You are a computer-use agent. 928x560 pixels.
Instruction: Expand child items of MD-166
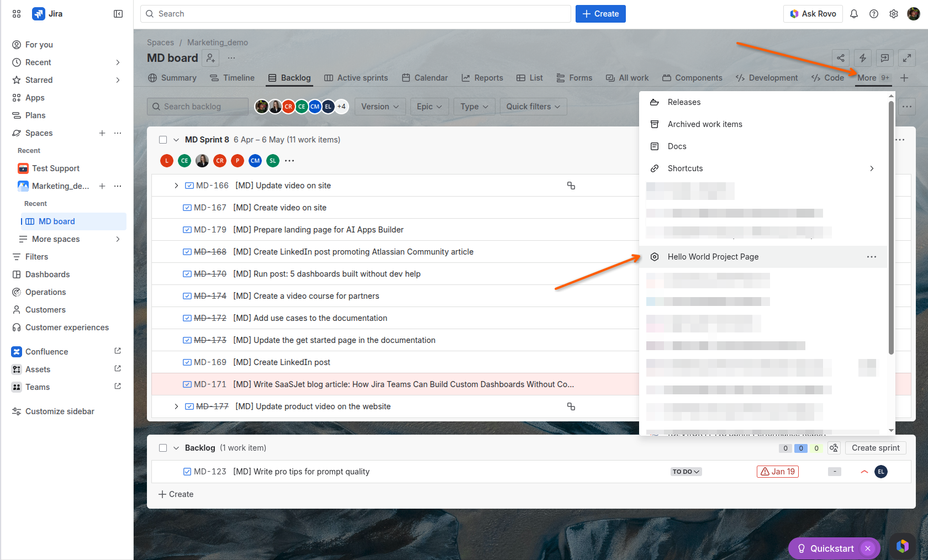[x=176, y=186]
